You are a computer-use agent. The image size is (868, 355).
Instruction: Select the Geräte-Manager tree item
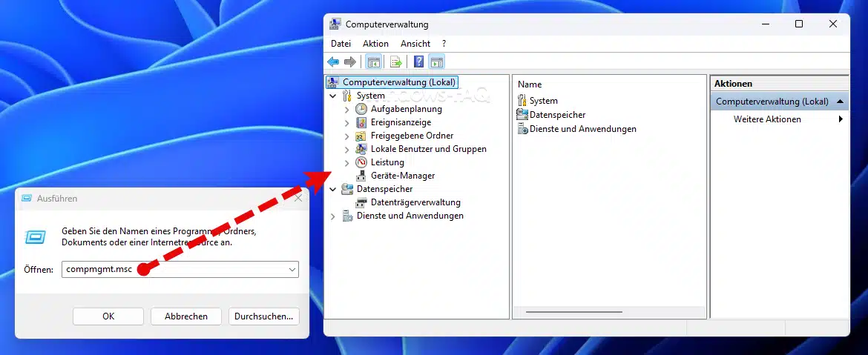click(x=402, y=176)
